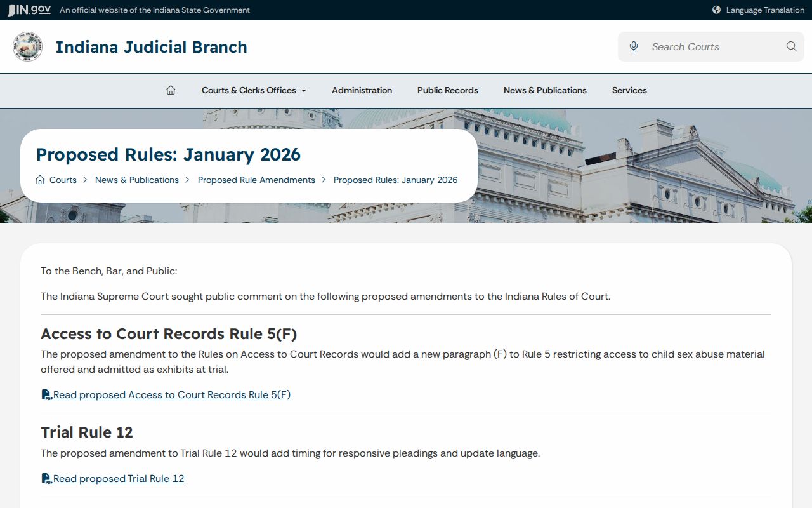Open the Services menu
The image size is (812, 508).
pyautogui.click(x=629, y=90)
